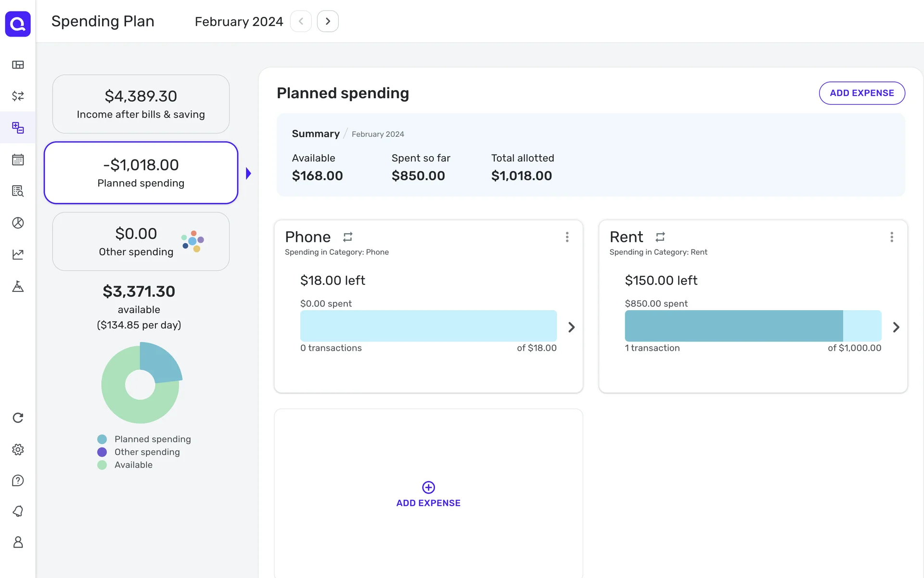Open the investments trend-line sidebar icon

[x=18, y=254]
